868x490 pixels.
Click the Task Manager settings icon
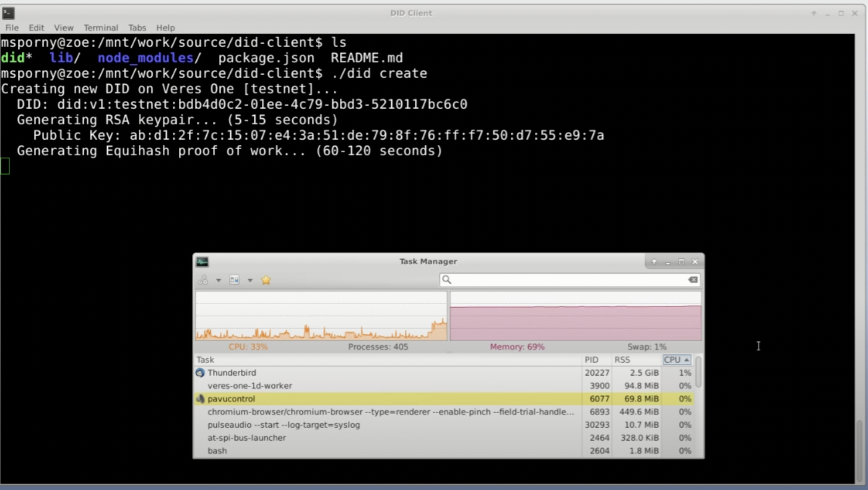pyautogui.click(x=234, y=280)
